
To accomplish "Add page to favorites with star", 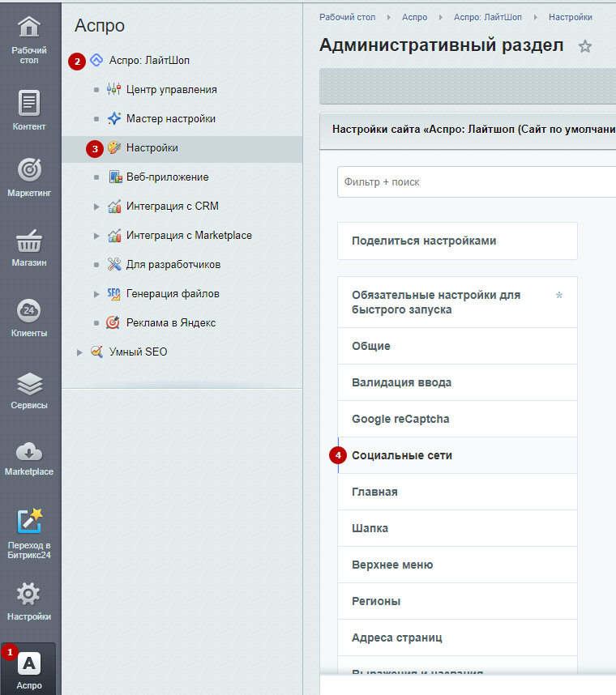I will pos(585,46).
